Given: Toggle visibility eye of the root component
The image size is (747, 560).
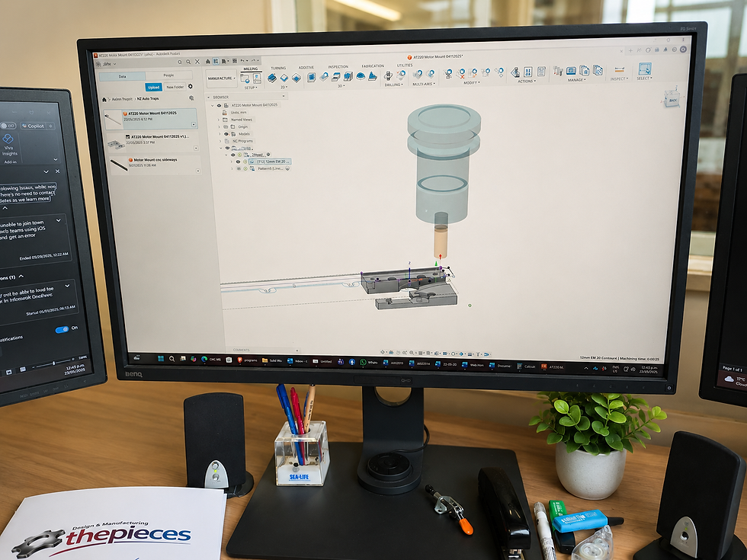Looking at the screenshot, I should [220, 105].
